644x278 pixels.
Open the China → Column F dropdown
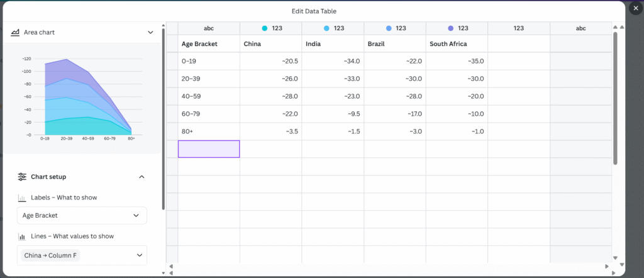click(x=82, y=255)
